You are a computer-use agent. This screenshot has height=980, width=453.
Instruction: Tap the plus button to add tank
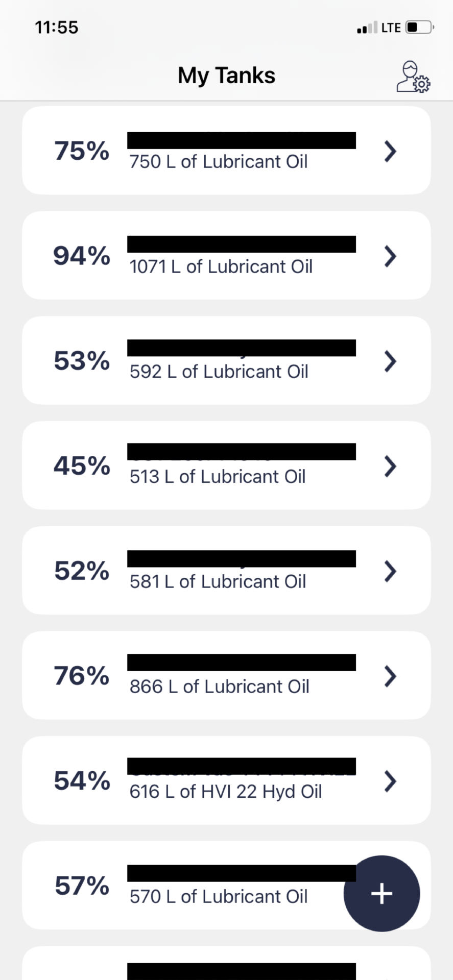coord(382,893)
